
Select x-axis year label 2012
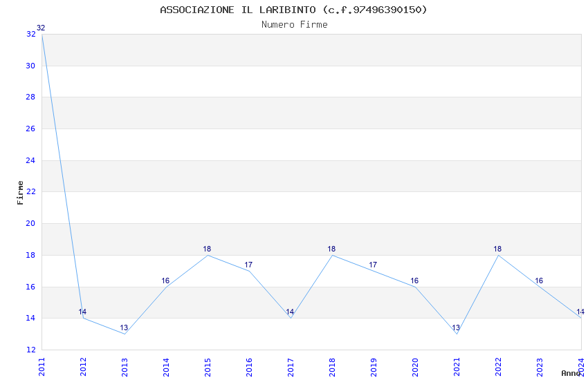tap(83, 367)
